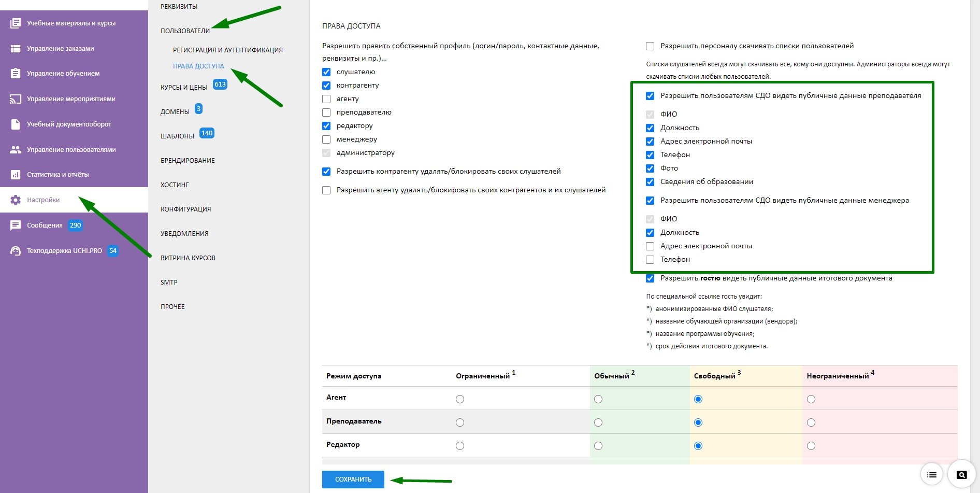Click the events management cast icon
The height and width of the screenshot is (493, 980).
pos(16,99)
